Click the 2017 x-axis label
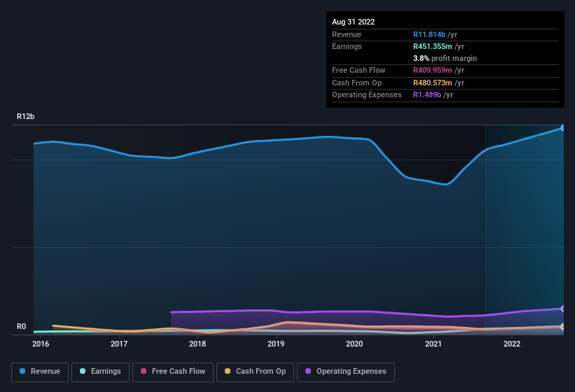The height and width of the screenshot is (392, 575). (x=119, y=344)
